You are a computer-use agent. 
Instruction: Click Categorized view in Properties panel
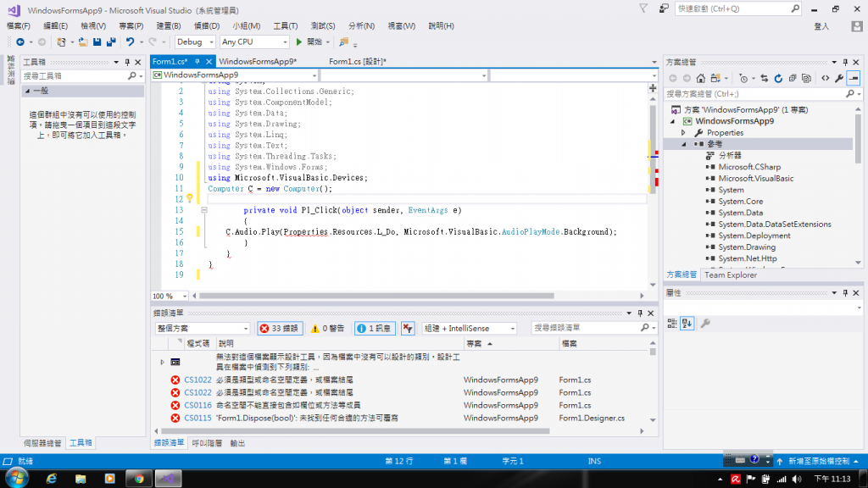[672, 323]
